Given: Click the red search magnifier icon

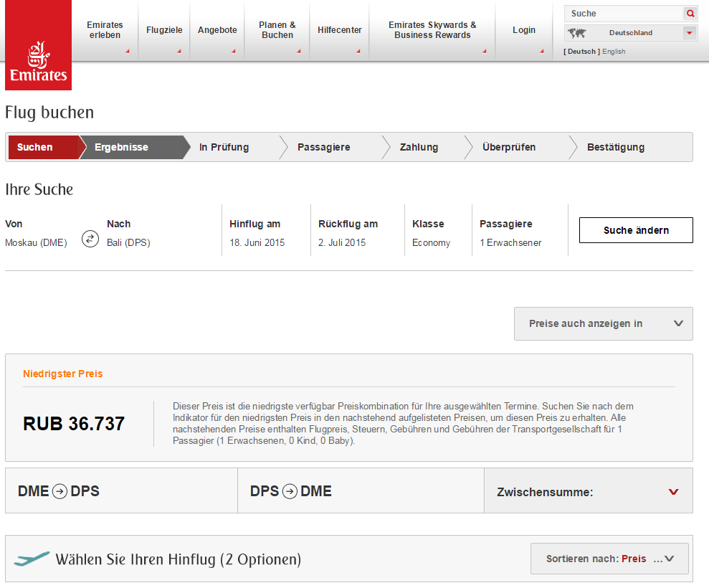Looking at the screenshot, I should [x=690, y=14].
